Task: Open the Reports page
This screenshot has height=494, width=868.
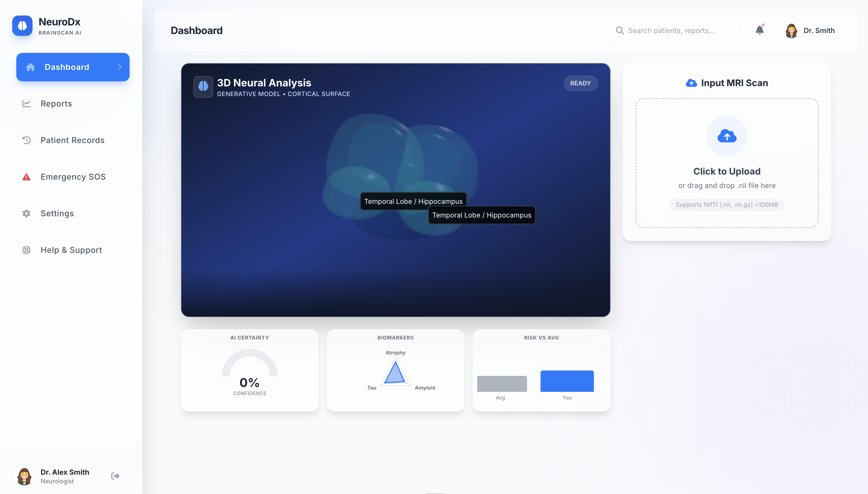Action: (56, 103)
